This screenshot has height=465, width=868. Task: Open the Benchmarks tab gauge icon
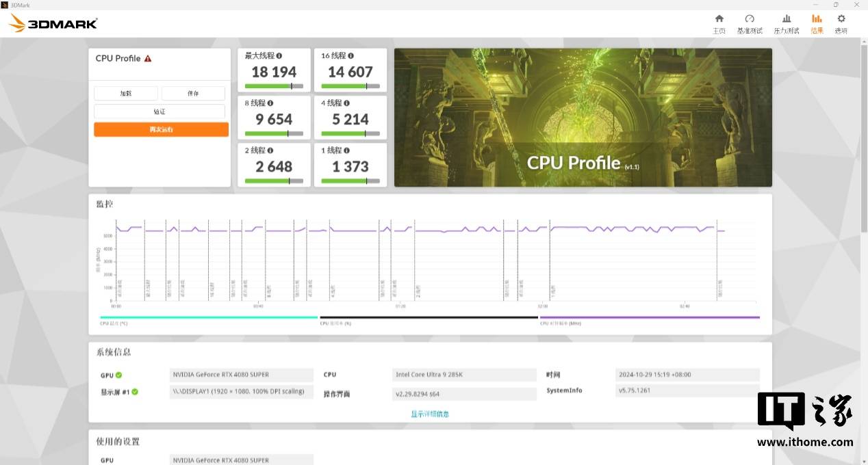(x=750, y=19)
